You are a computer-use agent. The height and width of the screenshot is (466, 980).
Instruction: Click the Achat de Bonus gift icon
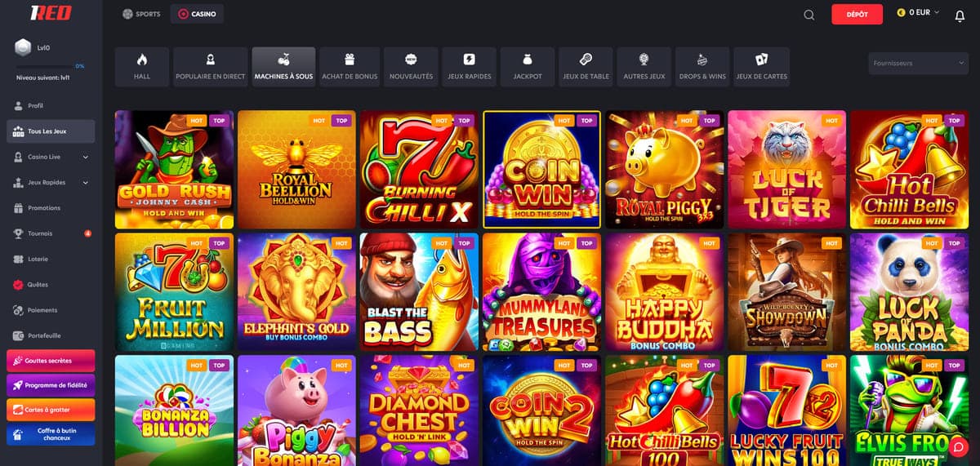point(350,60)
